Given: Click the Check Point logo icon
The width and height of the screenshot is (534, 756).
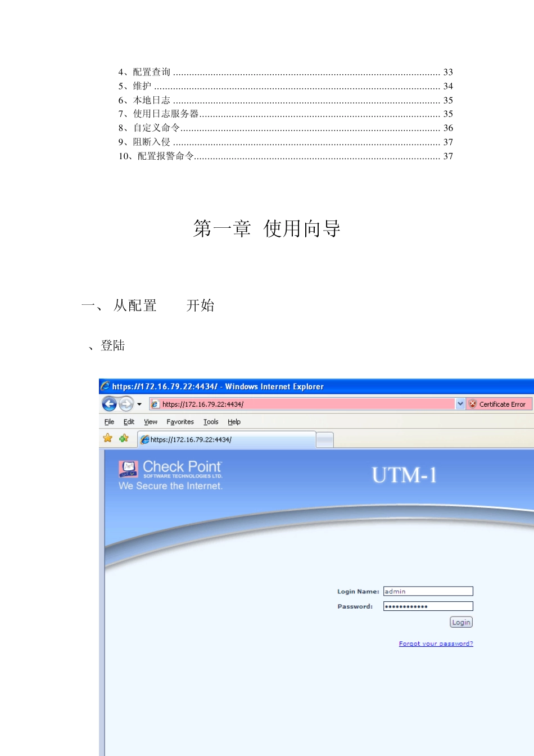Looking at the screenshot, I should click(x=129, y=468).
